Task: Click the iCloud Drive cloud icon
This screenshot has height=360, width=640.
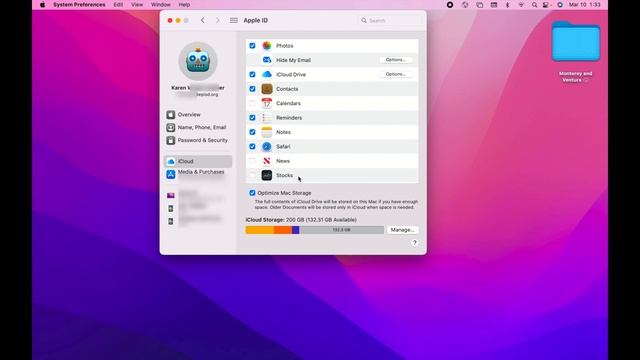Action: pos(267,74)
